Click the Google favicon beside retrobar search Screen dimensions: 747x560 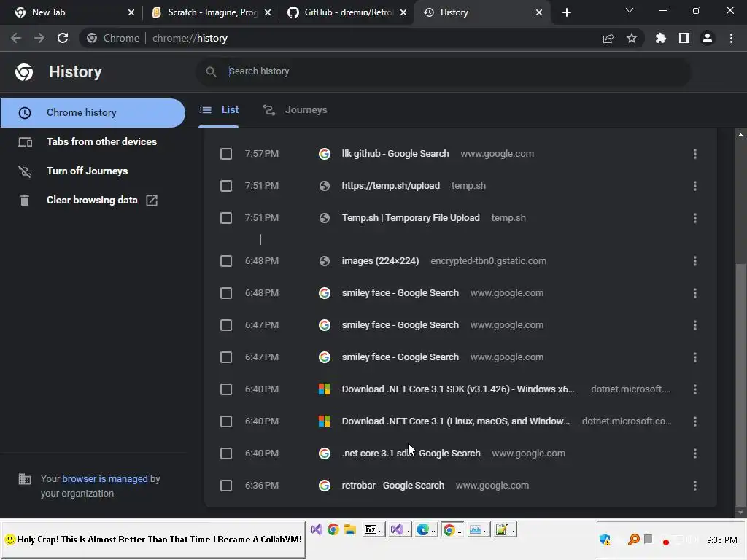325,486
